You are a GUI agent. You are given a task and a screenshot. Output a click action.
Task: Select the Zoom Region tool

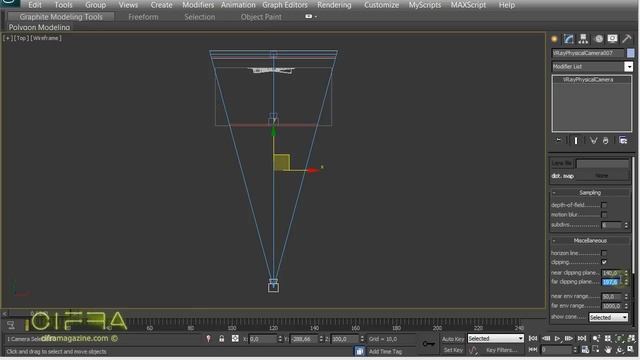coord(596,350)
